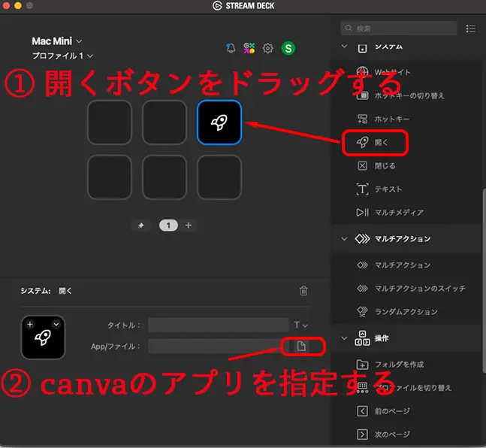Select the フォルダを作成 action icon
This screenshot has height=448, width=486.
point(362,365)
